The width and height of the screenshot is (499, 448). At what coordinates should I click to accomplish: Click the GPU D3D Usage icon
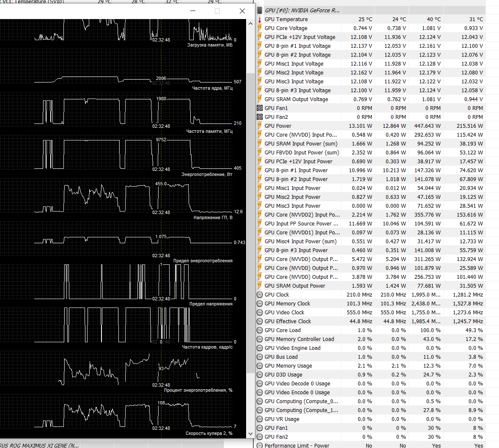pos(259,375)
